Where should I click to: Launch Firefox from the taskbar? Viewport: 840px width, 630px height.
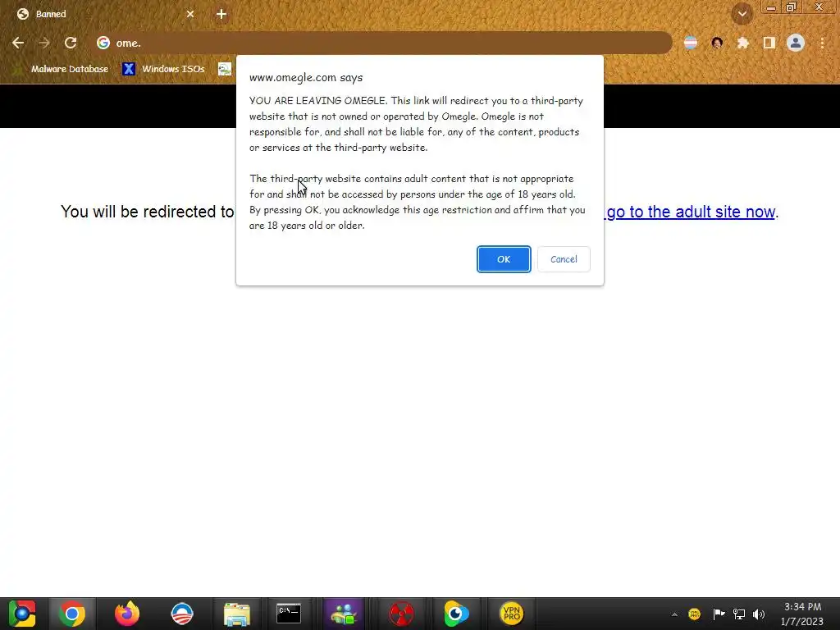point(127,614)
